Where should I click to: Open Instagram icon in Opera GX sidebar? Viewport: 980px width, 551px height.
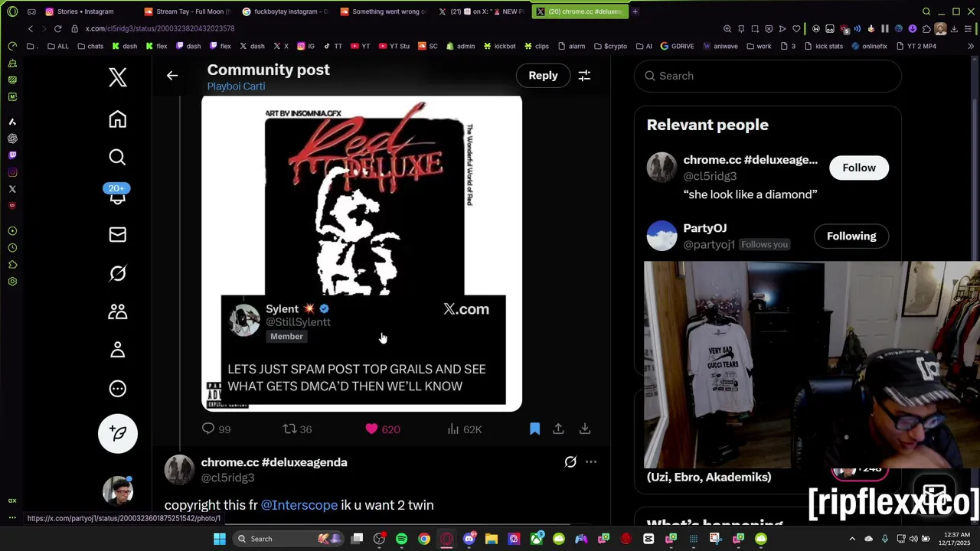pyautogui.click(x=12, y=172)
